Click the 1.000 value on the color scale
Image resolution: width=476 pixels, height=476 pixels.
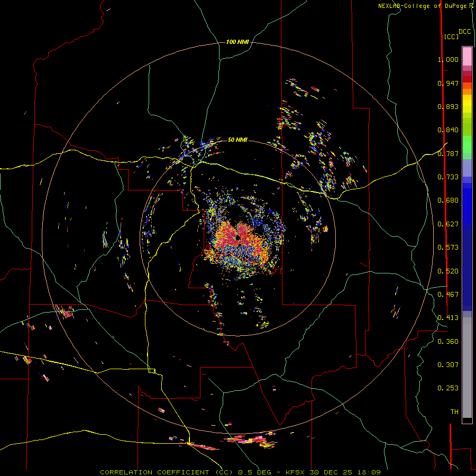448,59
